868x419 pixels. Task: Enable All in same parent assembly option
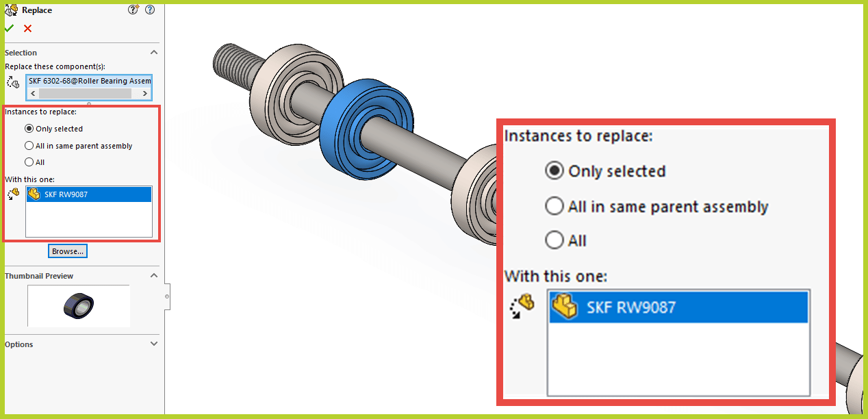tap(27, 145)
